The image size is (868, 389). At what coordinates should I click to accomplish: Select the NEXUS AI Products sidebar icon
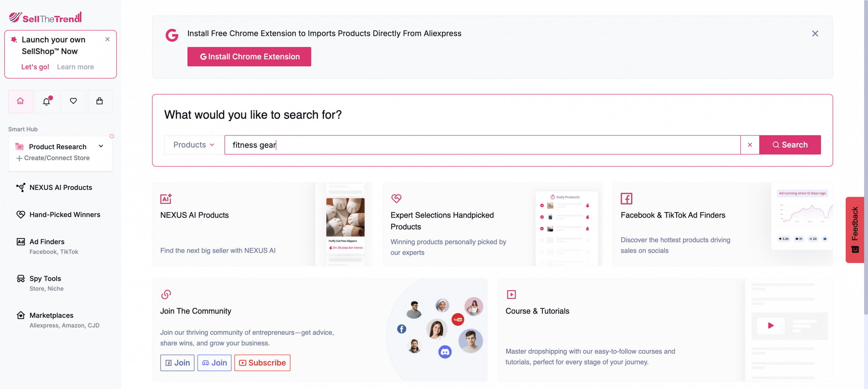(20, 188)
